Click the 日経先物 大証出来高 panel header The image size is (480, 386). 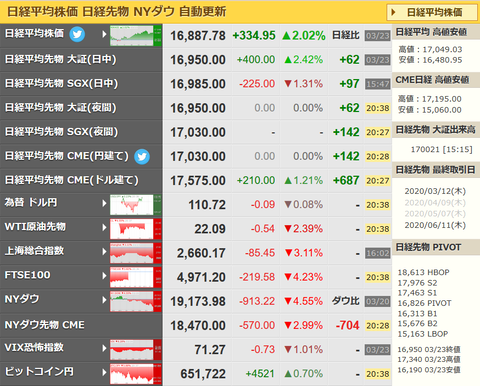[x=436, y=129]
